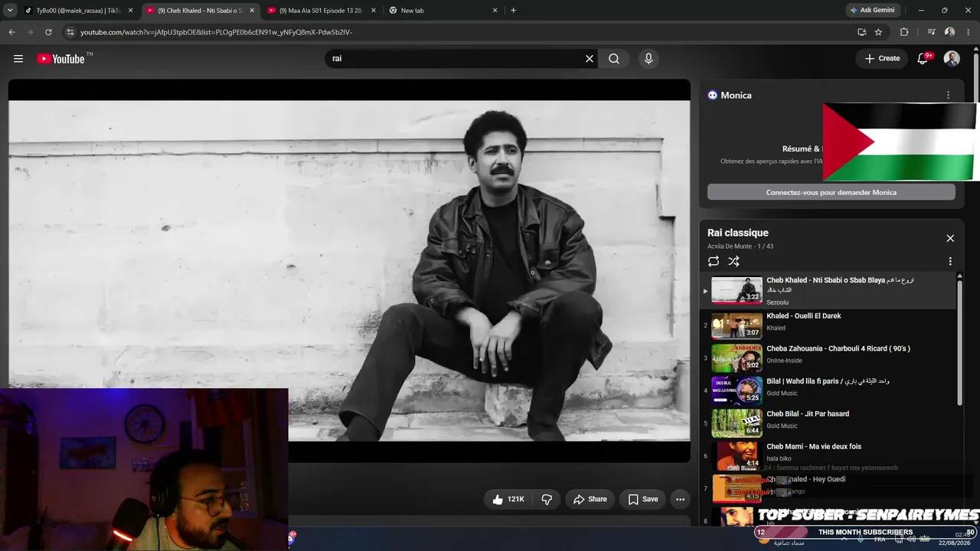This screenshot has width=980, height=551.
Task: Click the video player to pause
Action: tap(349, 271)
